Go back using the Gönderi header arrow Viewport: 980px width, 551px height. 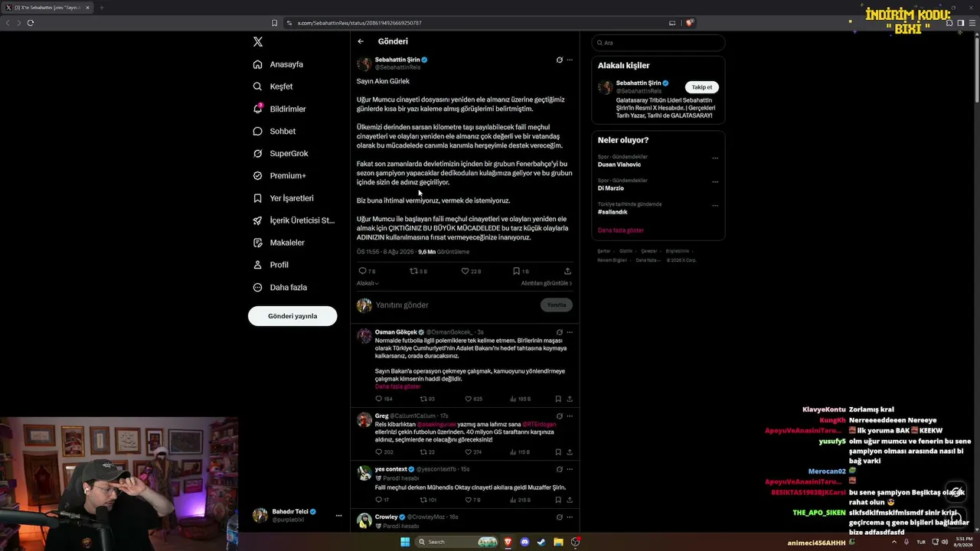coord(361,41)
